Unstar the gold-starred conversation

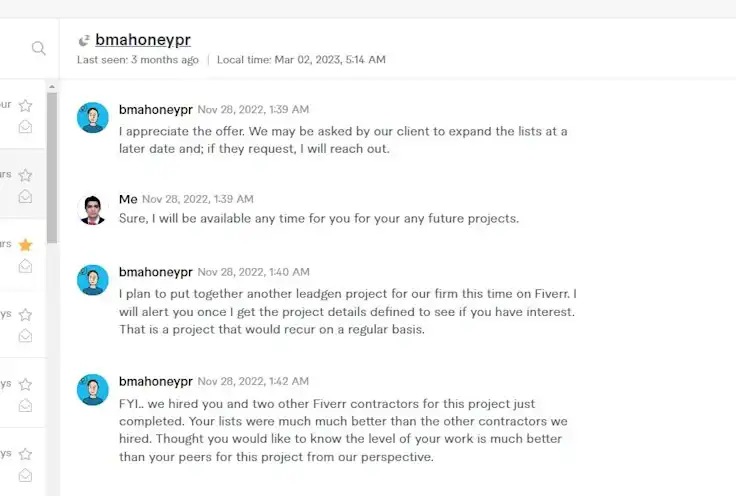[25, 245]
